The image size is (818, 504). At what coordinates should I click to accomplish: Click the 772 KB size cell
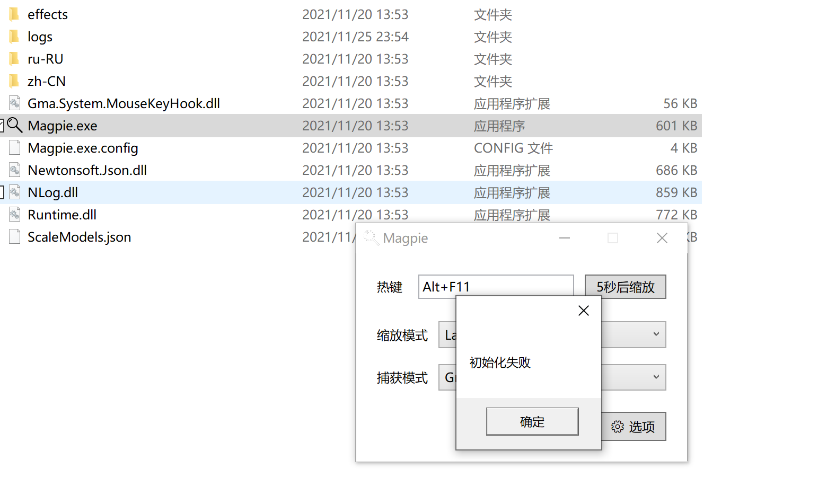676,215
